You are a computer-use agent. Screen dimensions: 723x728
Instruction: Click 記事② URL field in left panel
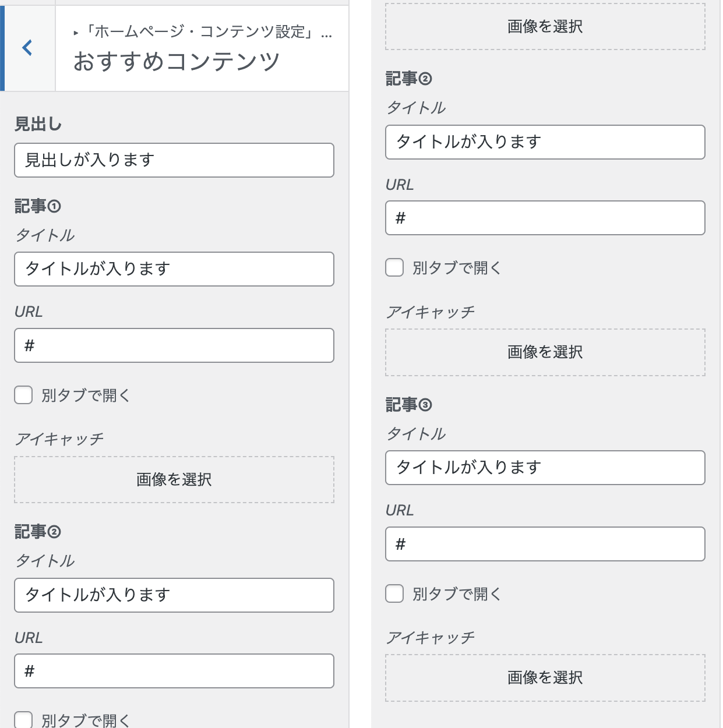174,671
